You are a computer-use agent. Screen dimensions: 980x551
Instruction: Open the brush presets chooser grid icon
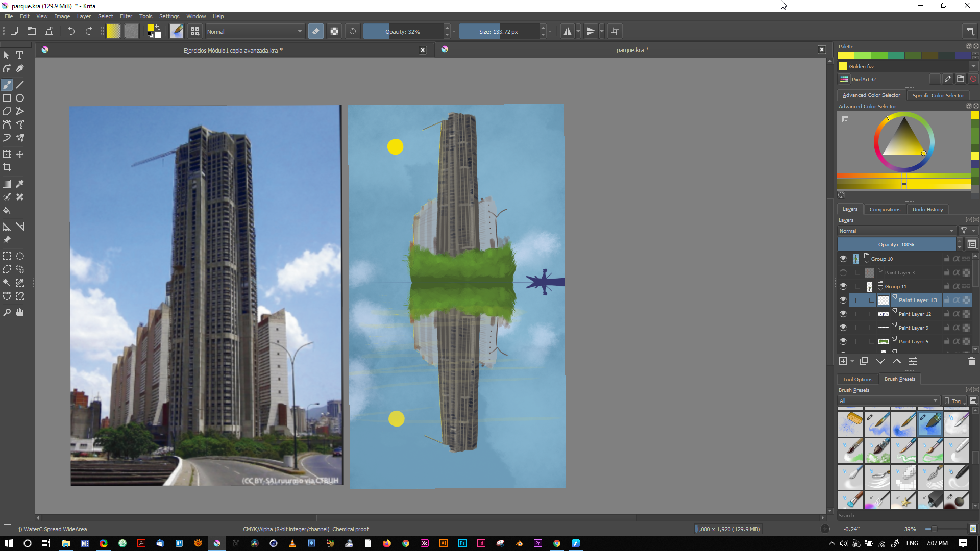195,31
